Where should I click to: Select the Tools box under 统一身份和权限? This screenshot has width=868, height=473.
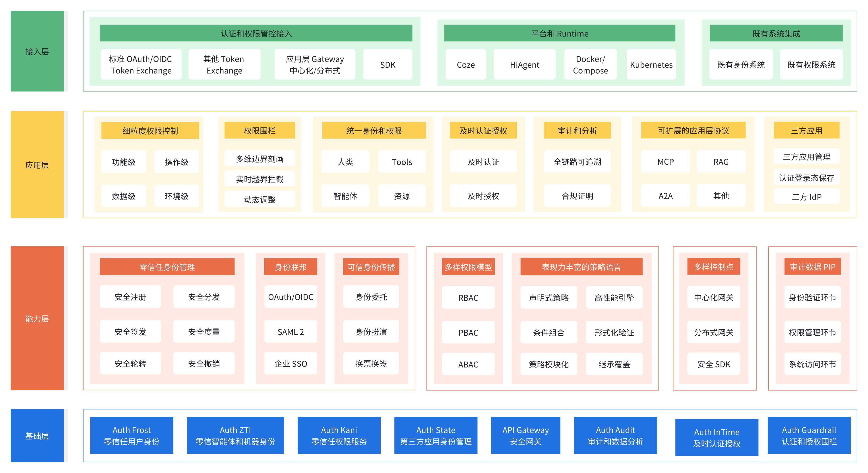pos(402,162)
